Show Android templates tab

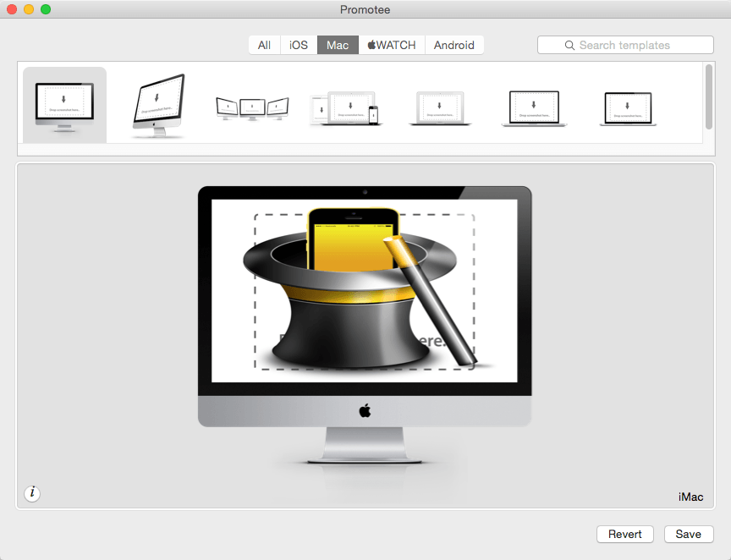pos(454,45)
